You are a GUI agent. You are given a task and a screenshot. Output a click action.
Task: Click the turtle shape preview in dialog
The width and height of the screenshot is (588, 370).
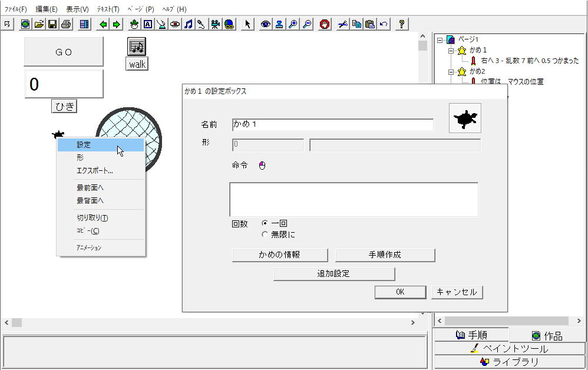tap(465, 118)
